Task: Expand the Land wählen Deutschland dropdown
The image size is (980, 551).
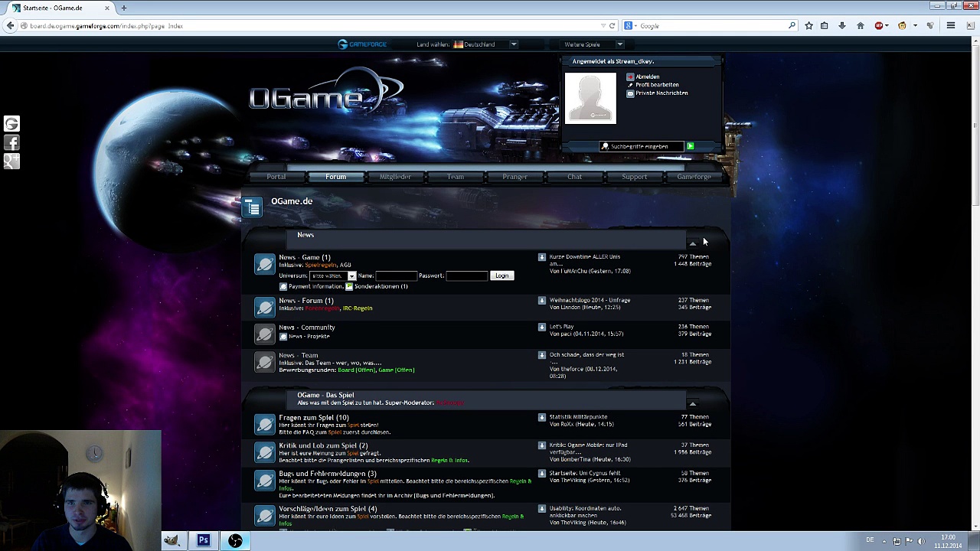Action: click(514, 44)
